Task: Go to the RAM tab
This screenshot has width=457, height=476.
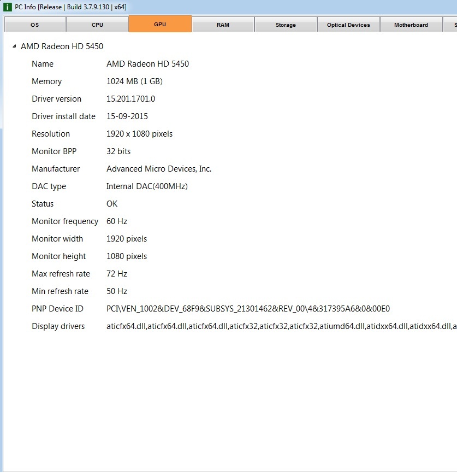Action: (223, 25)
